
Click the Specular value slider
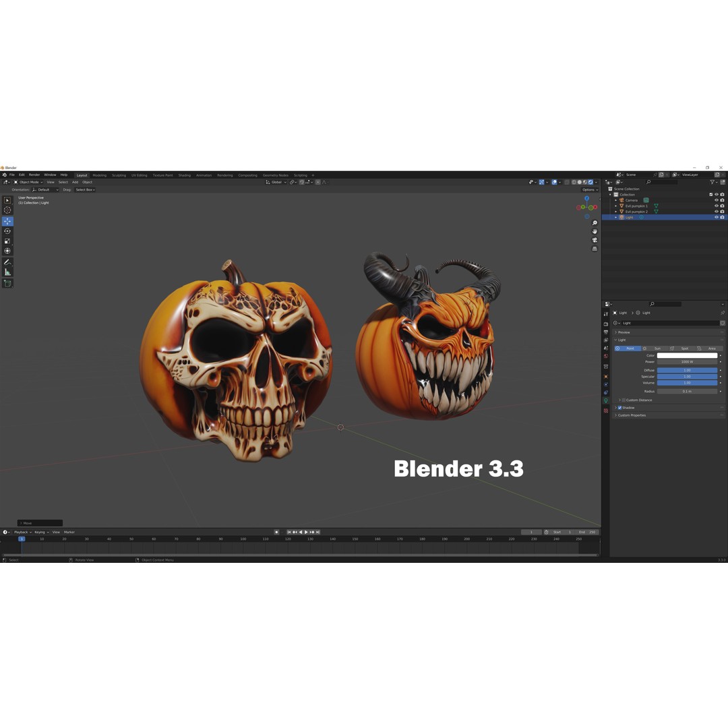(687, 377)
